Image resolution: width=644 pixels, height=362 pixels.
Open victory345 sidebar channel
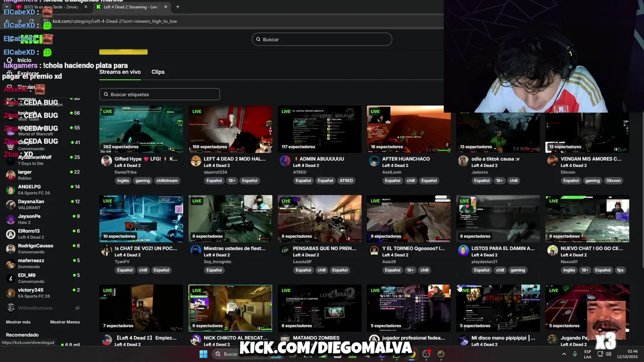43,293
